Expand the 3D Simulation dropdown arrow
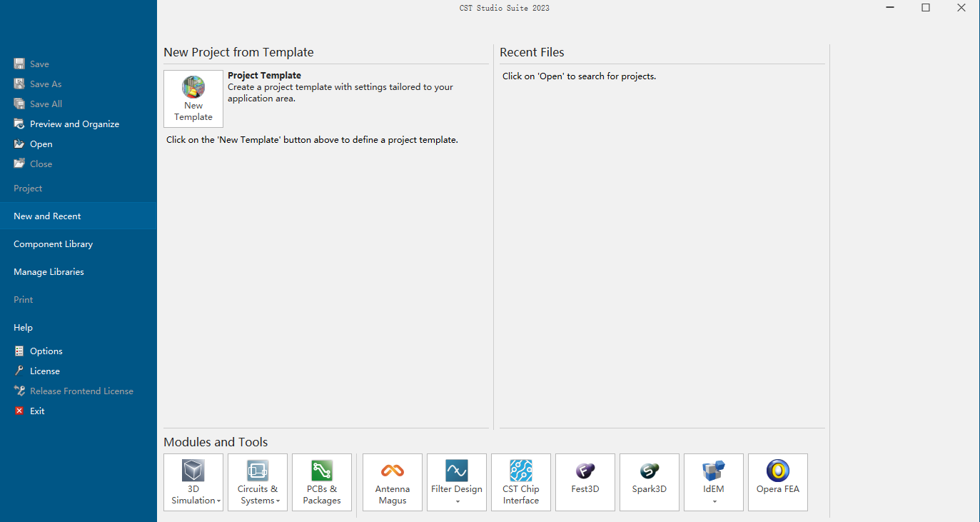This screenshot has width=980, height=522. pos(218,501)
